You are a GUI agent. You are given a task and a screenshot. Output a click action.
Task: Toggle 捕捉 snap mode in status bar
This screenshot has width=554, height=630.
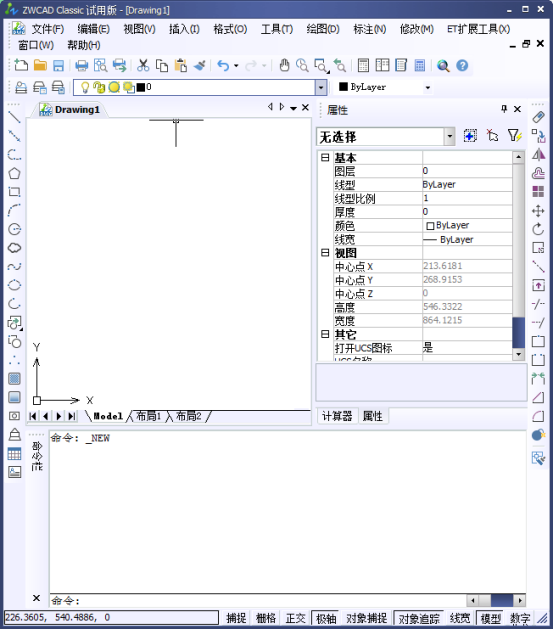coord(236,618)
